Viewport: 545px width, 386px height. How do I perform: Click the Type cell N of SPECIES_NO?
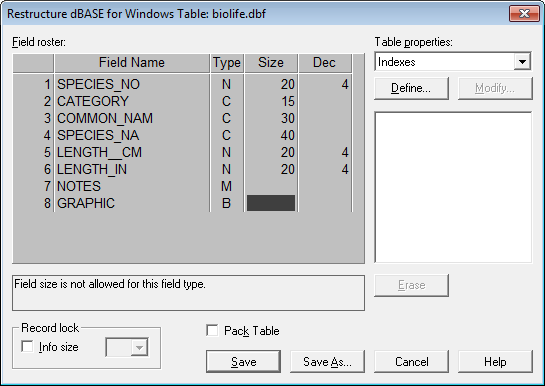(226, 84)
